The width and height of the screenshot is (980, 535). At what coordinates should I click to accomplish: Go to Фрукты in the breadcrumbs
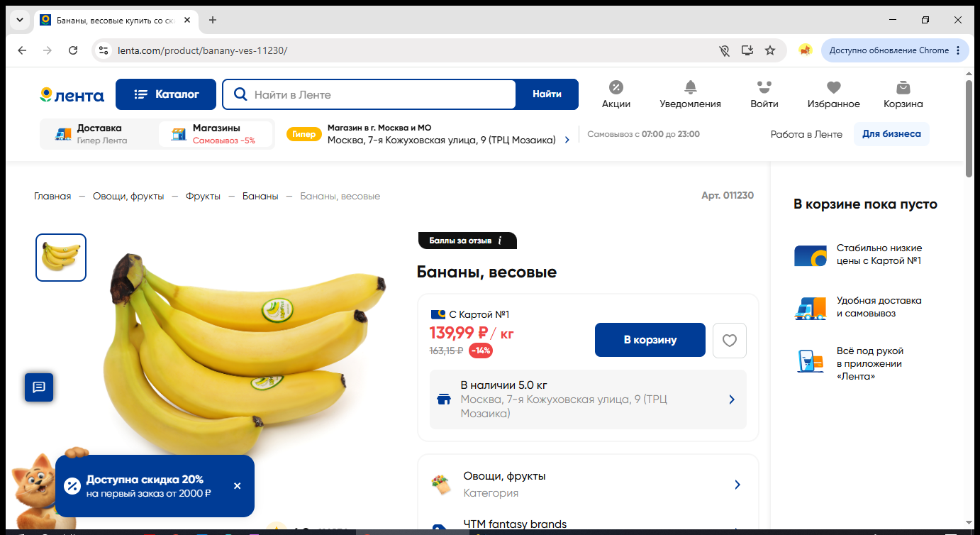(203, 196)
